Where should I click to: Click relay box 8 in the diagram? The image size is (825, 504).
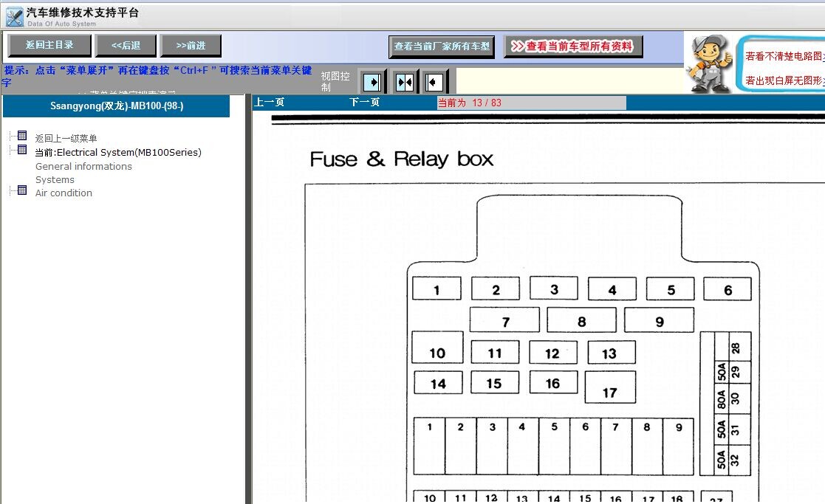581,320
